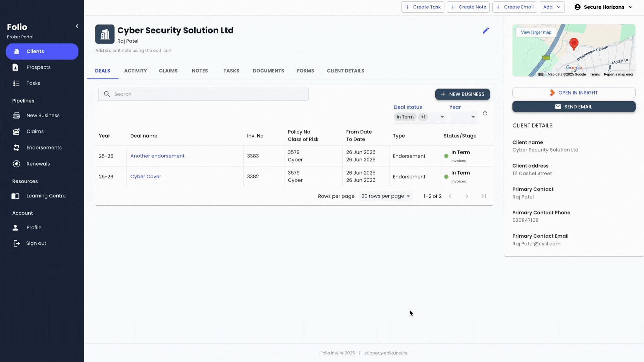Screen dimensions: 644x362
Task: Click the refresh filters icon
Action: tap(485, 113)
